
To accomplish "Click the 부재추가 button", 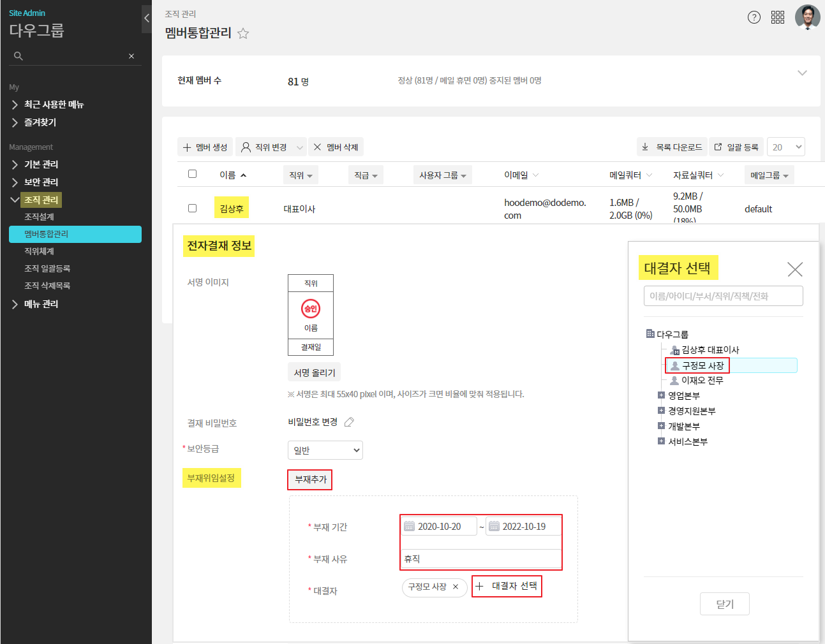I will 310,479.
